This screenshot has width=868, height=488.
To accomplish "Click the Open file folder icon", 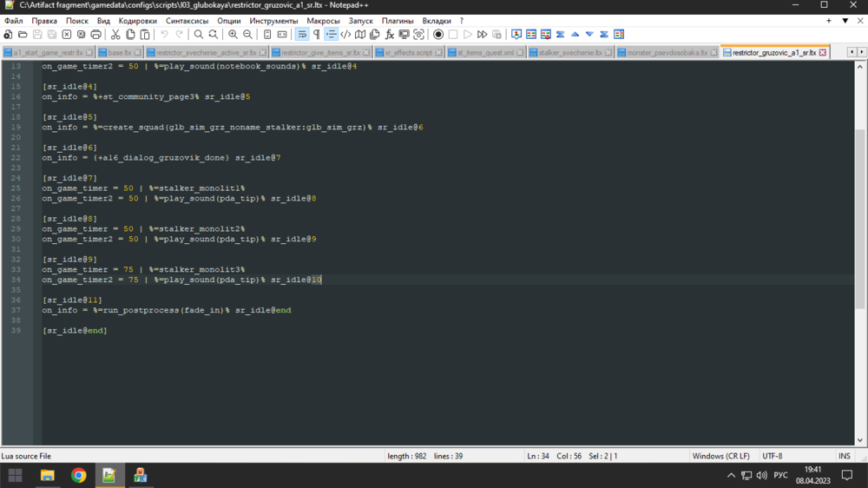I will (22, 35).
